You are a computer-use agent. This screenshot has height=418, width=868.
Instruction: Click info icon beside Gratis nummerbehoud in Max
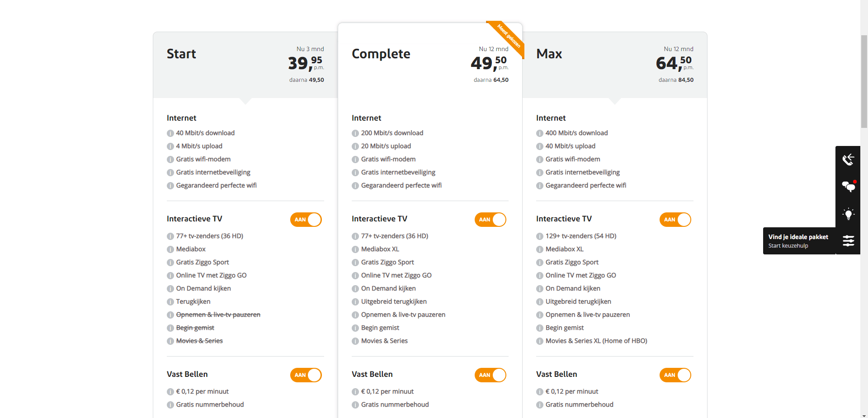click(540, 405)
